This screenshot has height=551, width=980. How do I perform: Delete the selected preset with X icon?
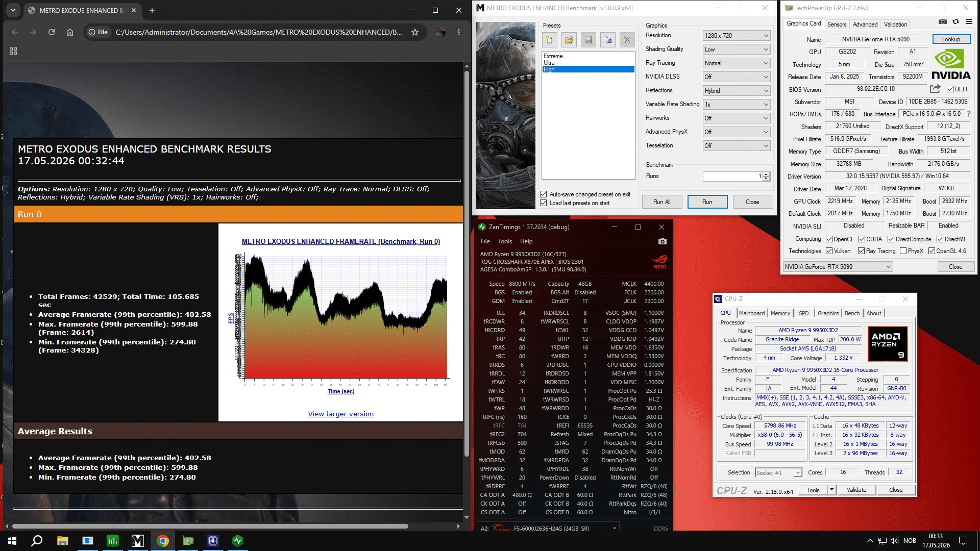tap(627, 40)
